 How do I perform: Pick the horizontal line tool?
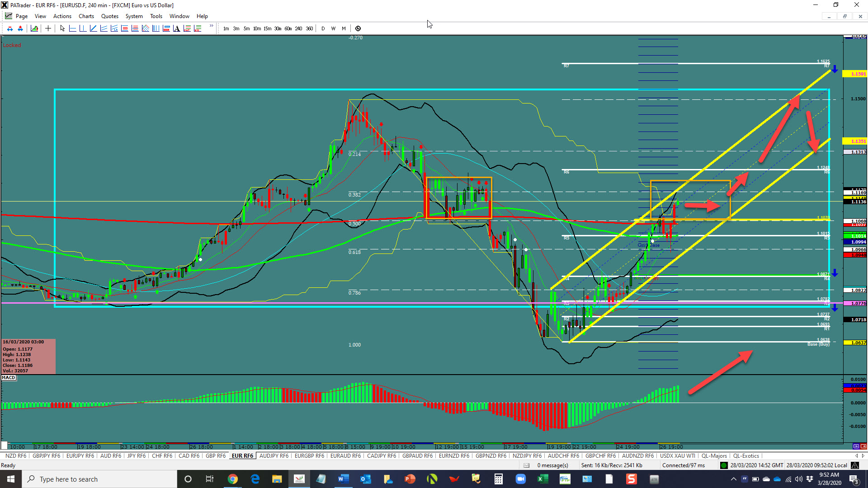72,28
